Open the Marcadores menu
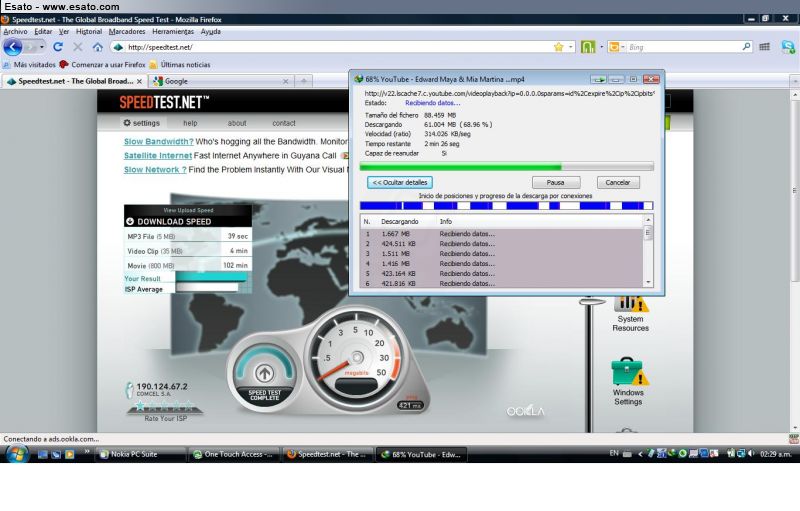Screen dimensions: 800x511 click(x=127, y=31)
